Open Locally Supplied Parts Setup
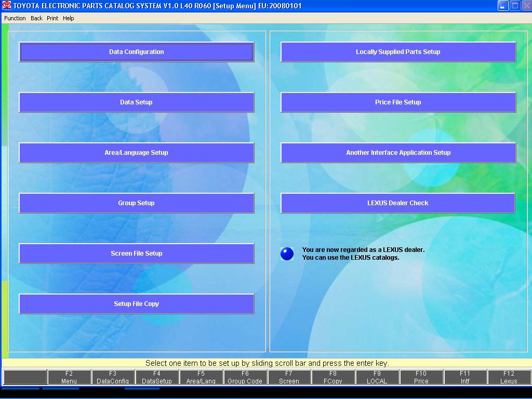532x399 pixels. tap(398, 52)
